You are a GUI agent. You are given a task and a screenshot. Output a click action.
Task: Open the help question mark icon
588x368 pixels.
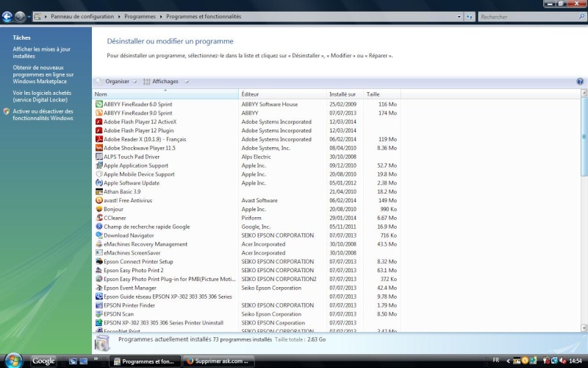pos(580,82)
